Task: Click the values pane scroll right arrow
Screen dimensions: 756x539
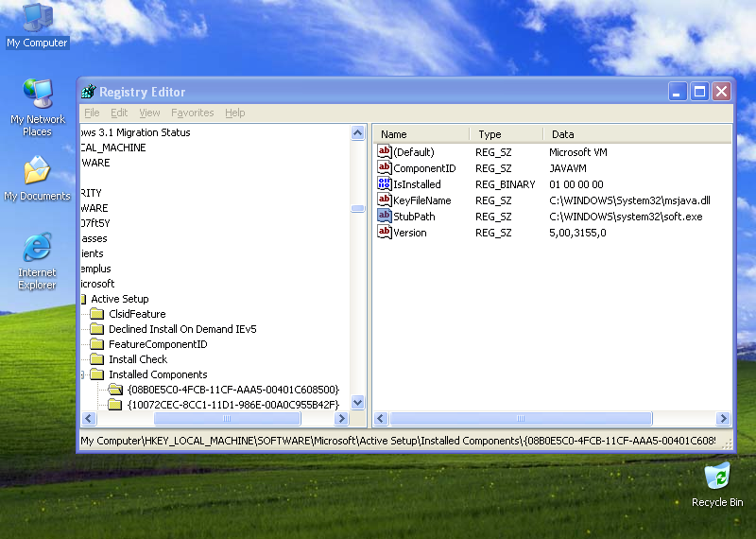Action: pyautogui.click(x=723, y=418)
